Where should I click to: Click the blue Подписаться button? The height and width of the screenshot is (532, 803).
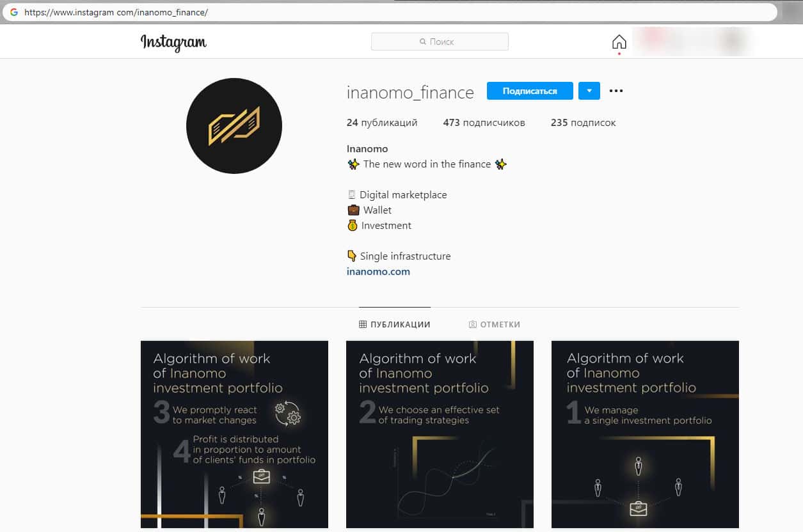(x=530, y=91)
